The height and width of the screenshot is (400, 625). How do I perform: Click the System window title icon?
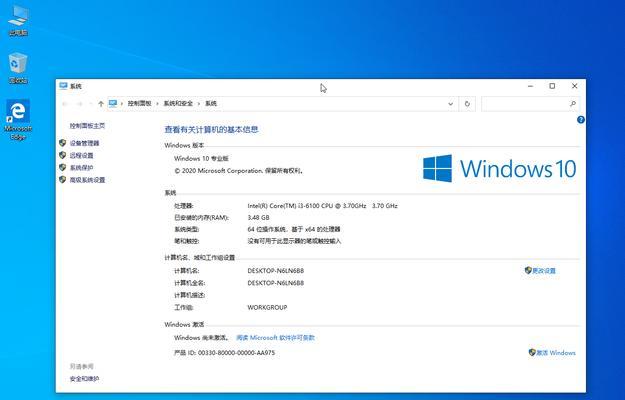(63, 86)
